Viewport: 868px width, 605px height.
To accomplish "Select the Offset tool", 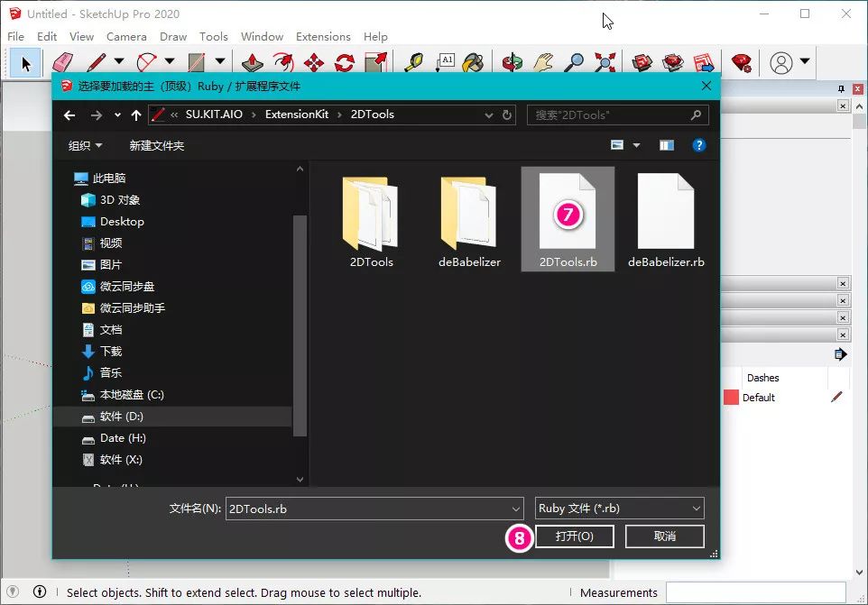I will [283, 62].
